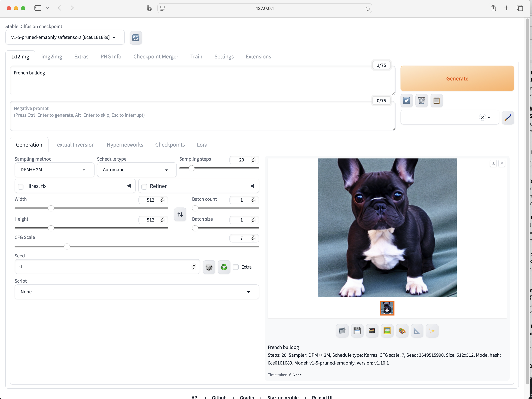Image resolution: width=532 pixels, height=399 pixels.
Task: Go back in browser history
Action: point(60,8)
